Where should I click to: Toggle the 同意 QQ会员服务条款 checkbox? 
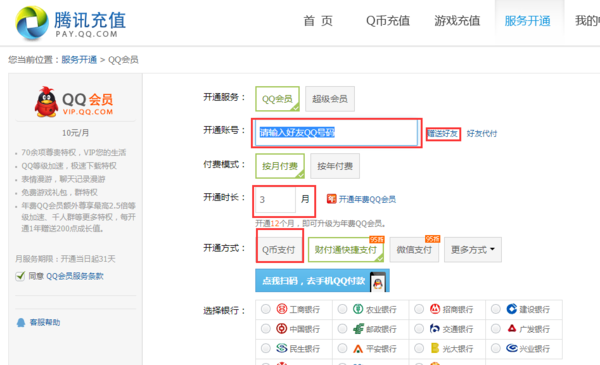20,276
